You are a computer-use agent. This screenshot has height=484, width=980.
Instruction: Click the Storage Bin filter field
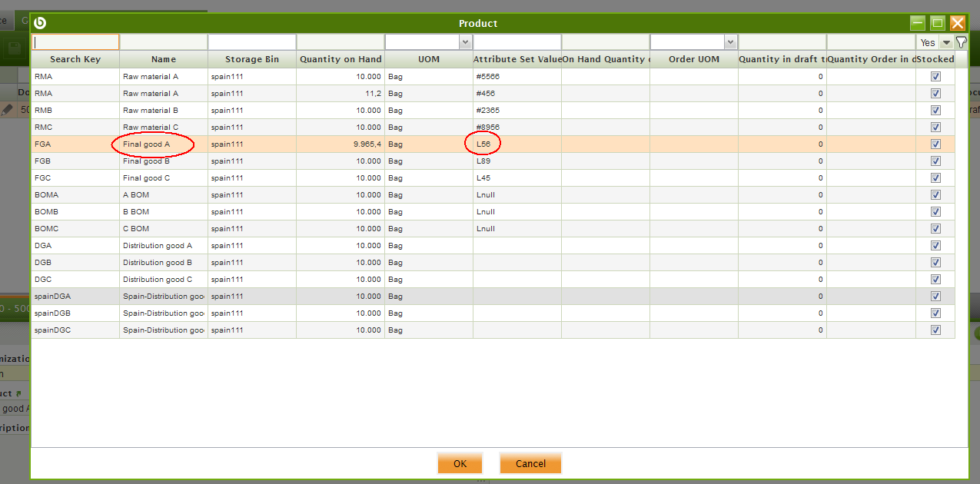pyautogui.click(x=252, y=42)
